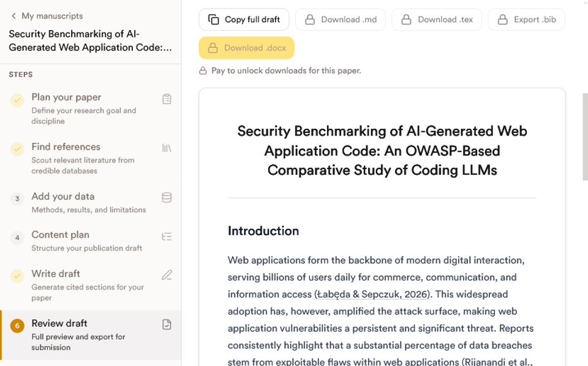588x366 pixels.
Task: Click the lock icon on Download .md
Action: point(310,20)
